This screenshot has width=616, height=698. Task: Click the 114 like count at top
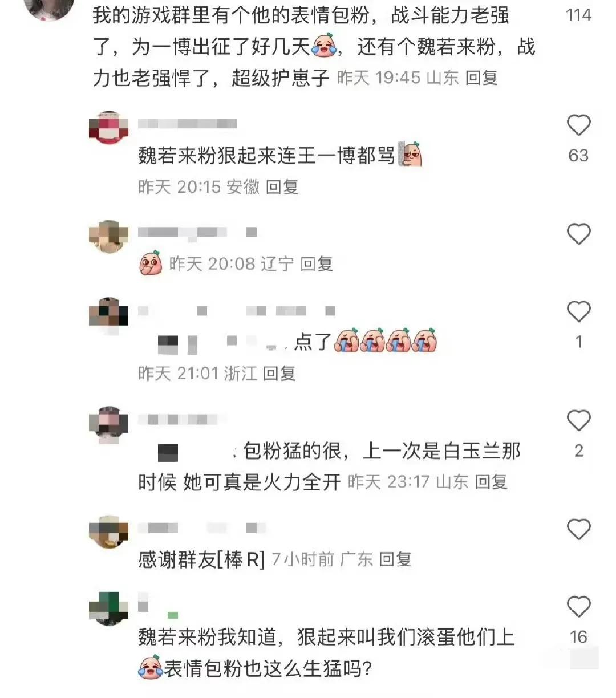578,14
